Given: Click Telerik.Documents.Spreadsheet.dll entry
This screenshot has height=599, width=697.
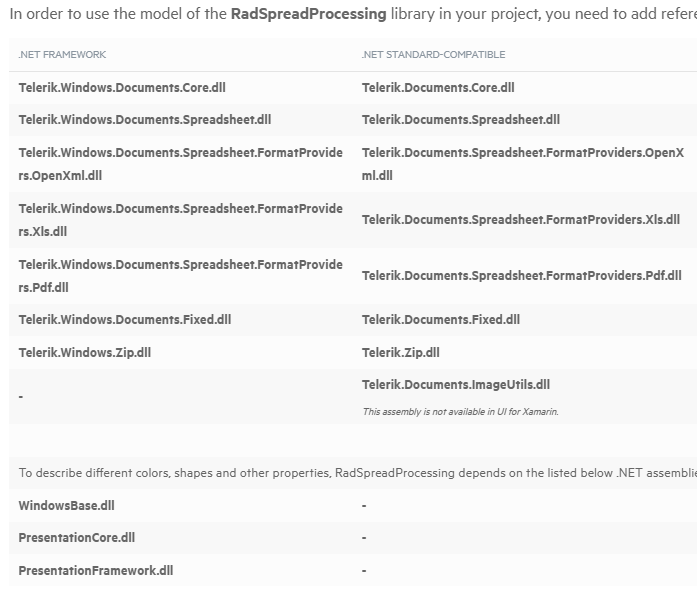Looking at the screenshot, I should (x=460, y=120).
